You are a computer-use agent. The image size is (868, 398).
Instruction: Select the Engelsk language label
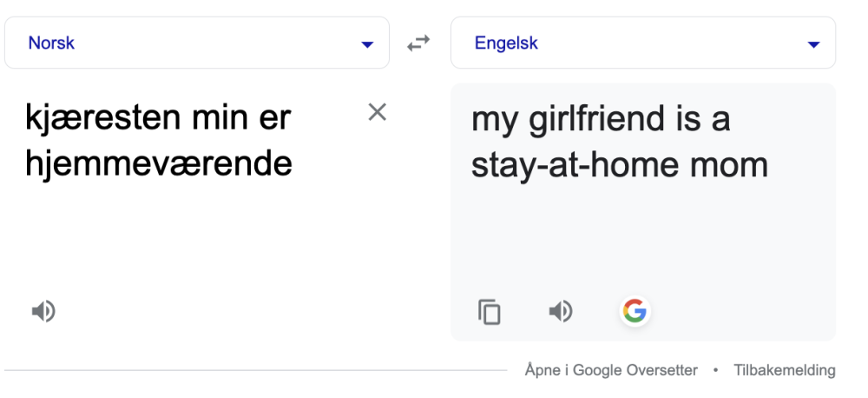tap(506, 43)
